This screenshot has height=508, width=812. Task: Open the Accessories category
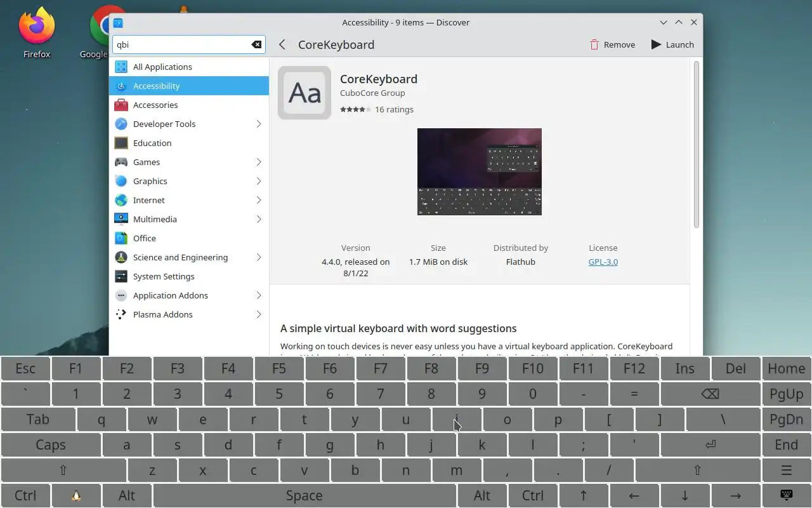click(x=189, y=105)
